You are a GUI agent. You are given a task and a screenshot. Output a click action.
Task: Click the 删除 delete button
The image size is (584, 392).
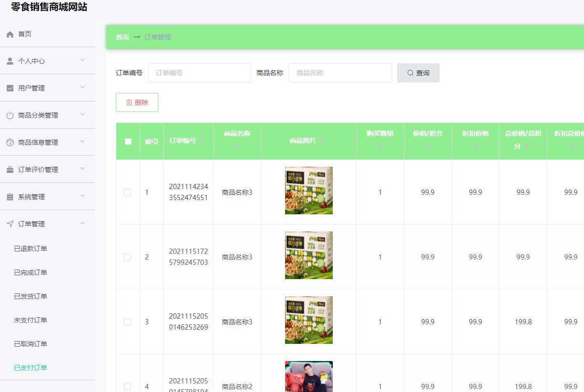pyautogui.click(x=137, y=102)
